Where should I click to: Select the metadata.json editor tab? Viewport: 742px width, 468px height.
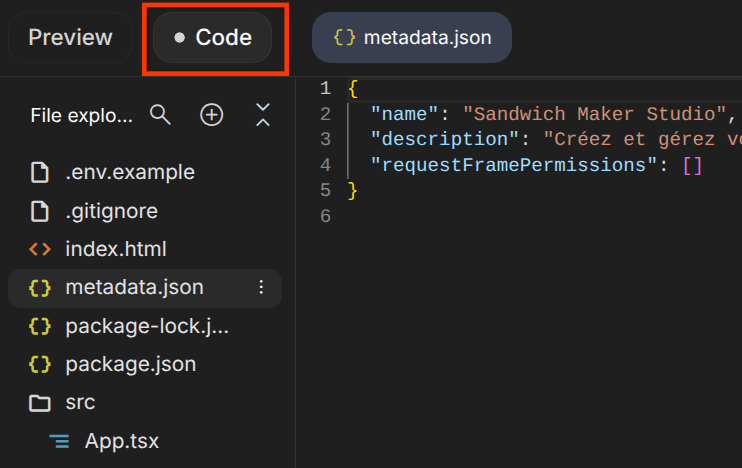pyautogui.click(x=412, y=38)
